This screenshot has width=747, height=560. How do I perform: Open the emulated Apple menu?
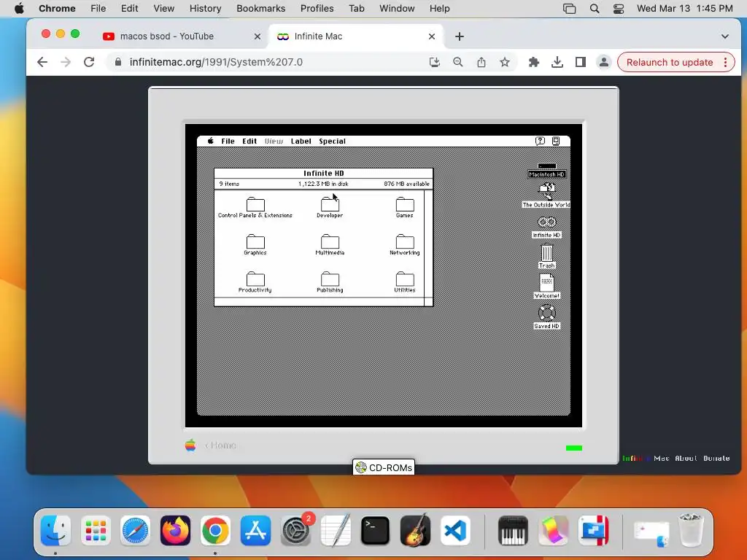click(x=211, y=141)
